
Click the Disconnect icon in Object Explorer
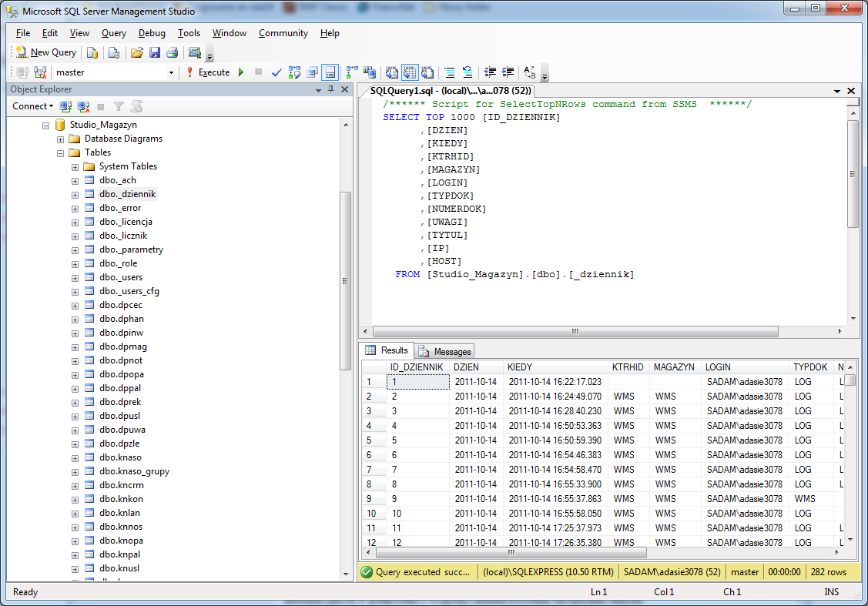83,106
